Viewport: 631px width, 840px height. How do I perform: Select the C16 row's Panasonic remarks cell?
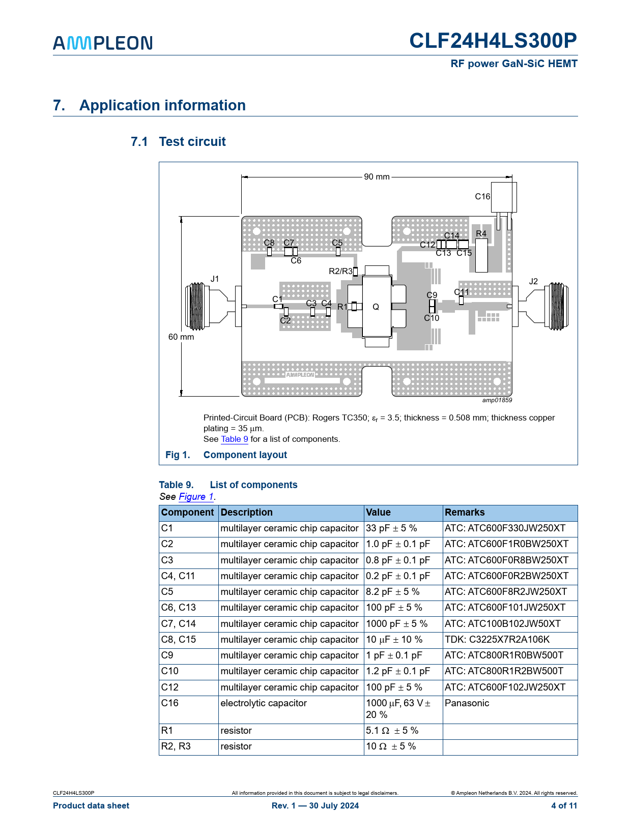click(467, 703)
